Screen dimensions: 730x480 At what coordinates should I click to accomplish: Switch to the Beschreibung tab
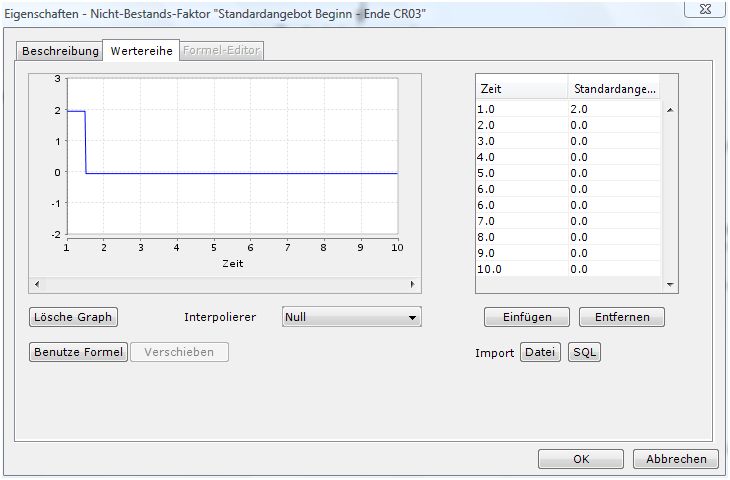click(61, 50)
